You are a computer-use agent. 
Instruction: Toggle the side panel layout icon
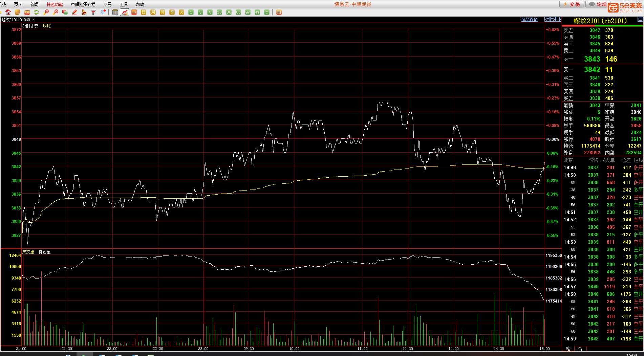559,19
